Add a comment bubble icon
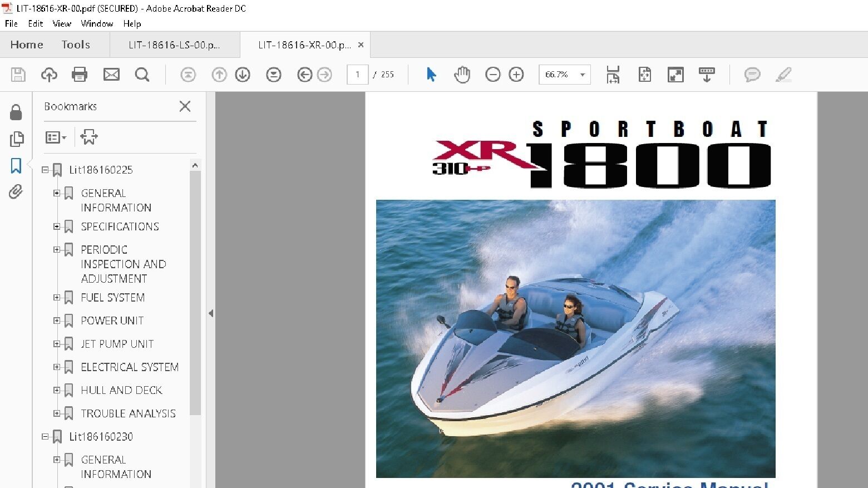Viewport: 868px width, 488px height. click(752, 75)
